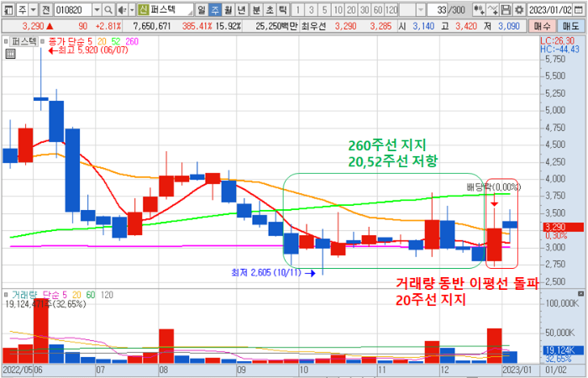Click the HC:-44.43 indicator text
Image resolution: width=588 pixels, height=378 pixels.
tap(559, 49)
